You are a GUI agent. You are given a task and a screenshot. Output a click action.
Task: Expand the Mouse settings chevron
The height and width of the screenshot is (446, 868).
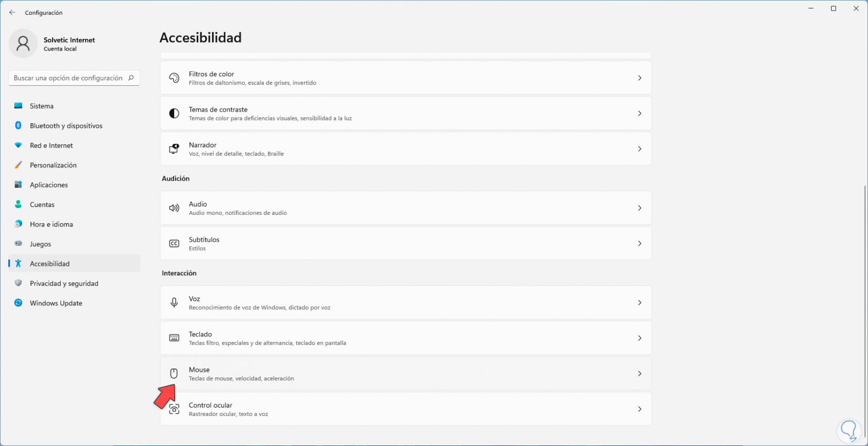pyautogui.click(x=640, y=373)
